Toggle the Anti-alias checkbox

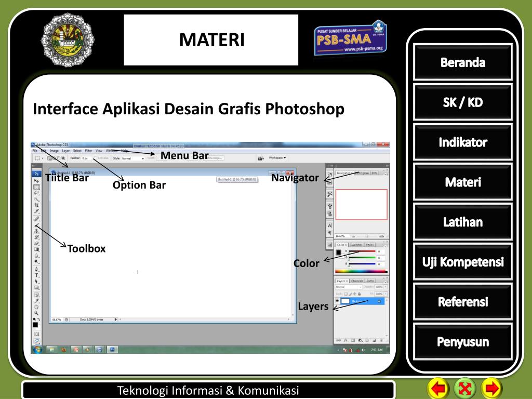96,158
